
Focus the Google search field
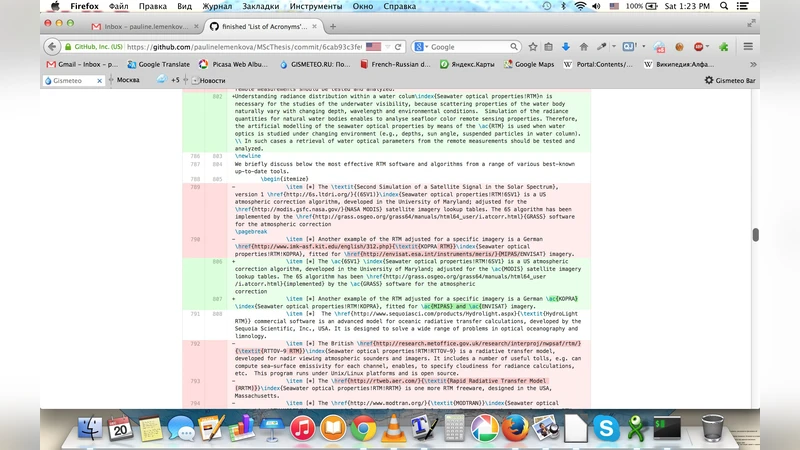coord(469,46)
